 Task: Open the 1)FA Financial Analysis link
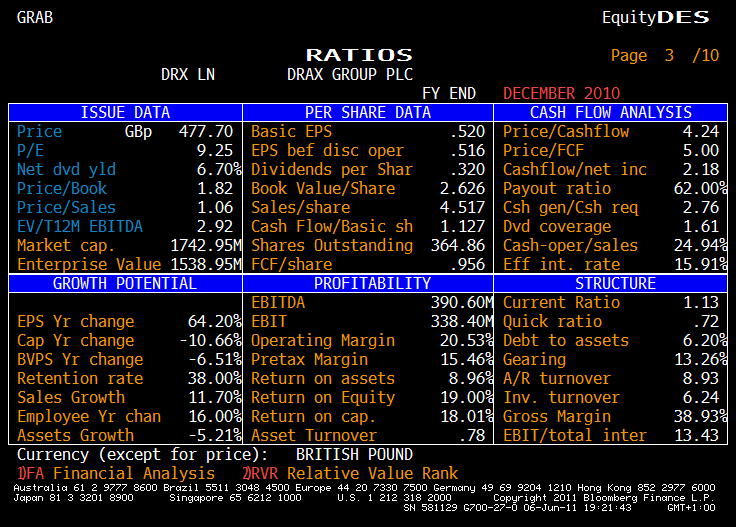pyautogui.click(x=116, y=473)
